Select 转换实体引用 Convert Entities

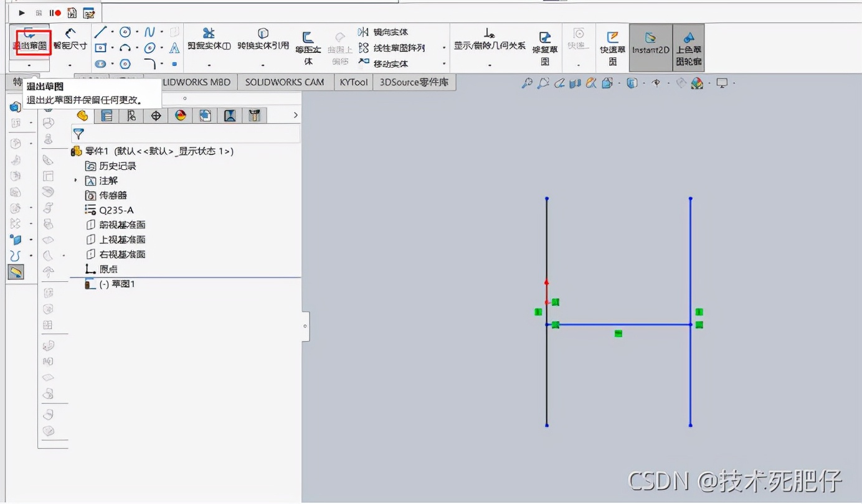pyautogui.click(x=263, y=37)
